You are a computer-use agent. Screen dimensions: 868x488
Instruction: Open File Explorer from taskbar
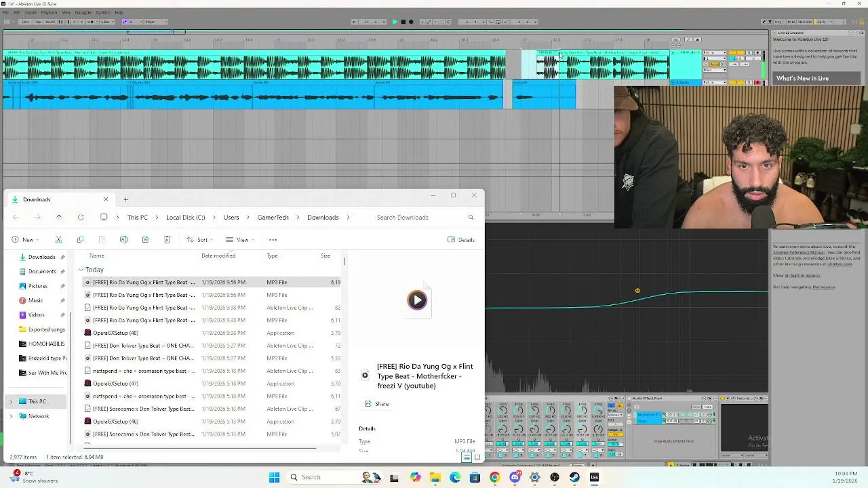(435, 477)
